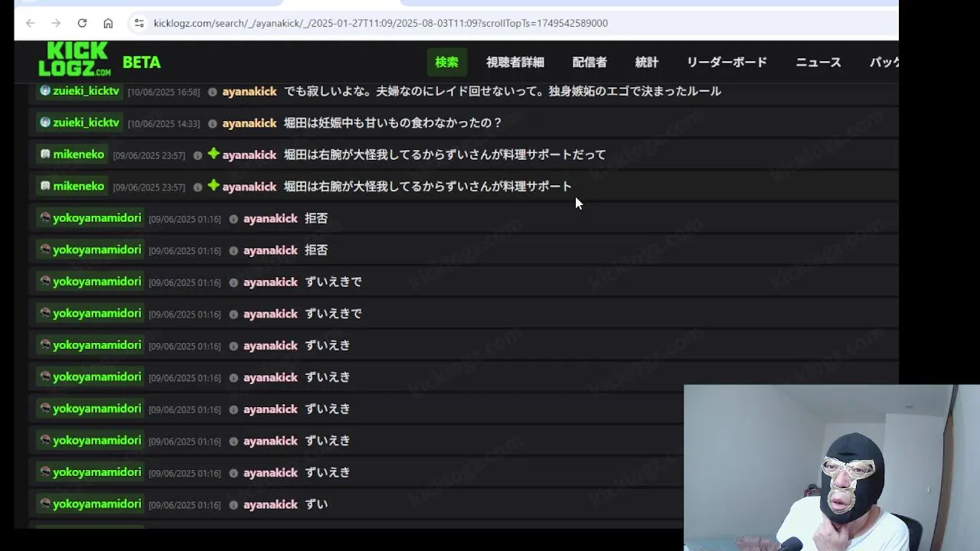Click mikeneko avatar in row ending 料理サポート
Screen dimensions: 980x551
pyautogui.click(x=45, y=186)
